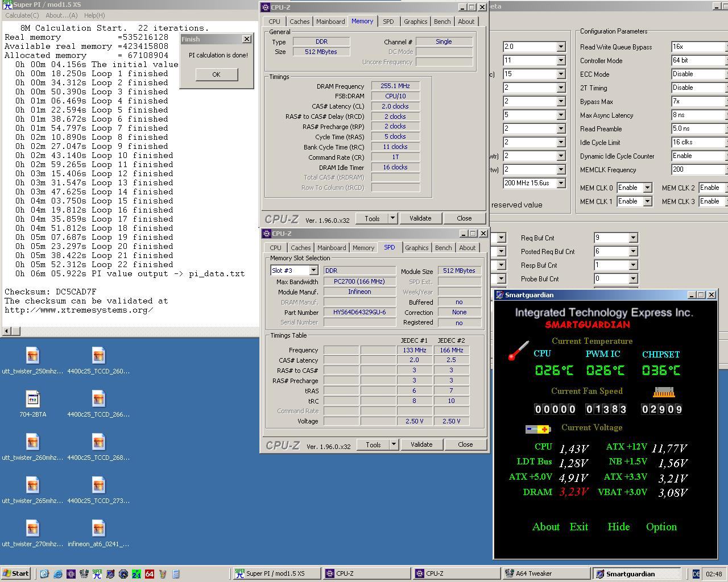Click A64 Tweaker taskbar button

(x=546, y=574)
